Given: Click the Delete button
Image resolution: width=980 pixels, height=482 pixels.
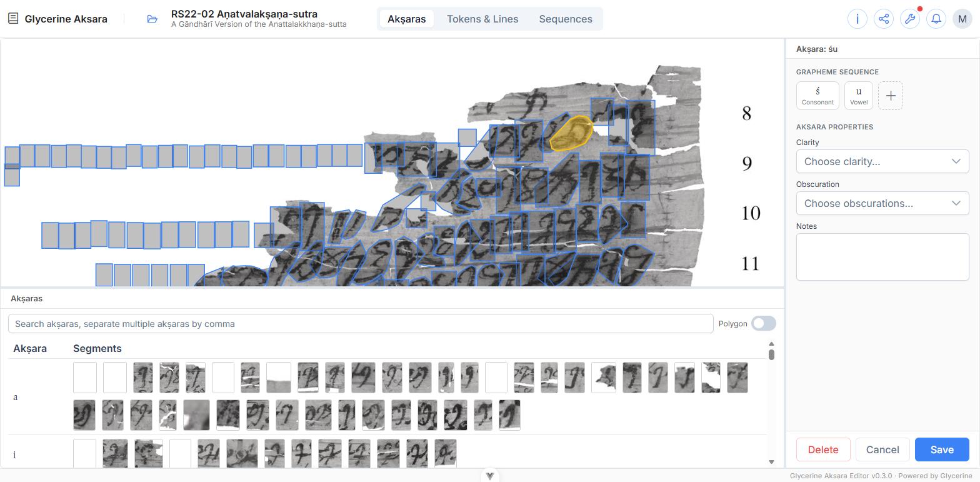Looking at the screenshot, I should [x=823, y=449].
